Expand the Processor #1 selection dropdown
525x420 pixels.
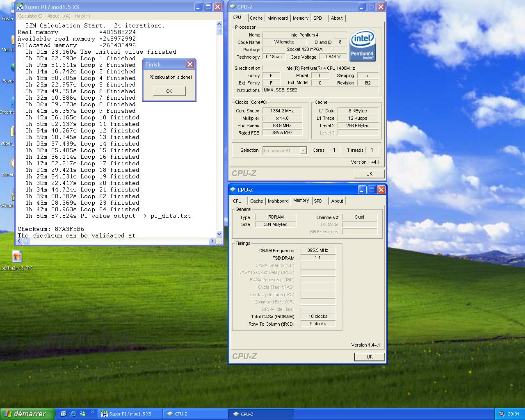point(303,151)
